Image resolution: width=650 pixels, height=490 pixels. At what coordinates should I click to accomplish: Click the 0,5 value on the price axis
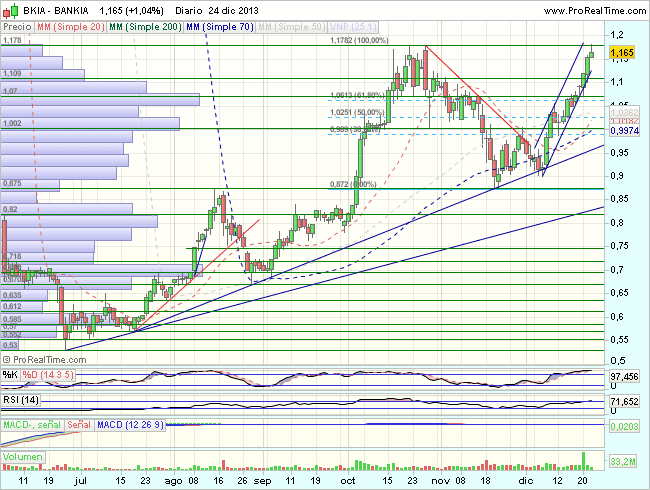(x=618, y=361)
